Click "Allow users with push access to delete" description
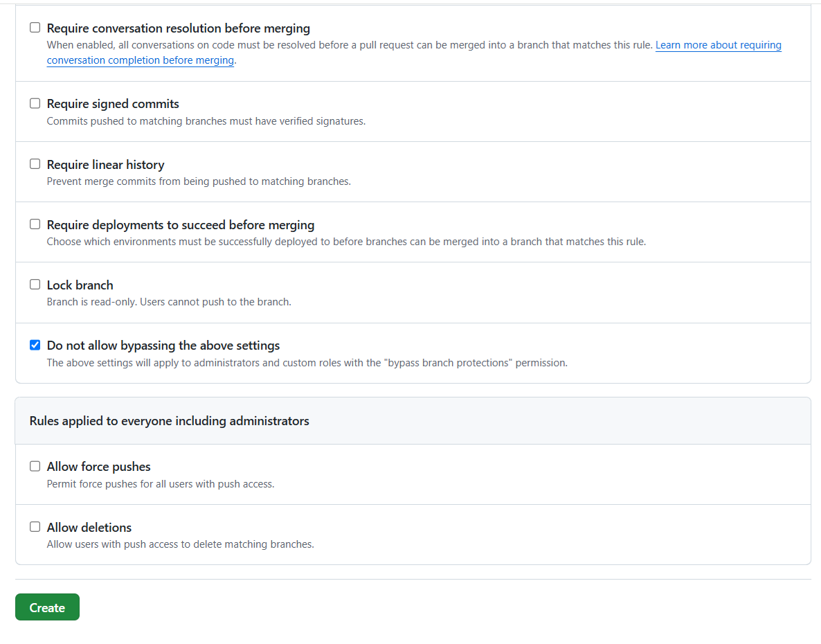The image size is (821, 644). click(181, 544)
